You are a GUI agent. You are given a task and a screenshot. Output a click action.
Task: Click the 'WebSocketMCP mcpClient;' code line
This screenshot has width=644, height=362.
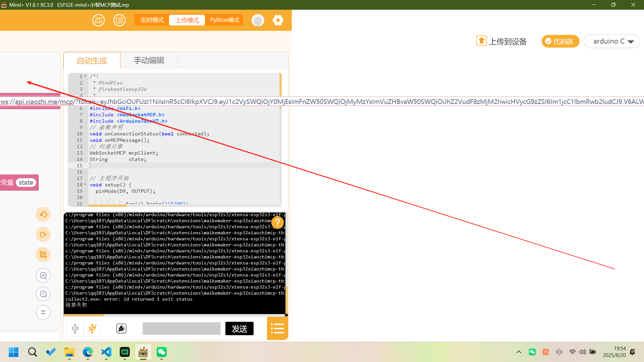pyautogui.click(x=124, y=153)
